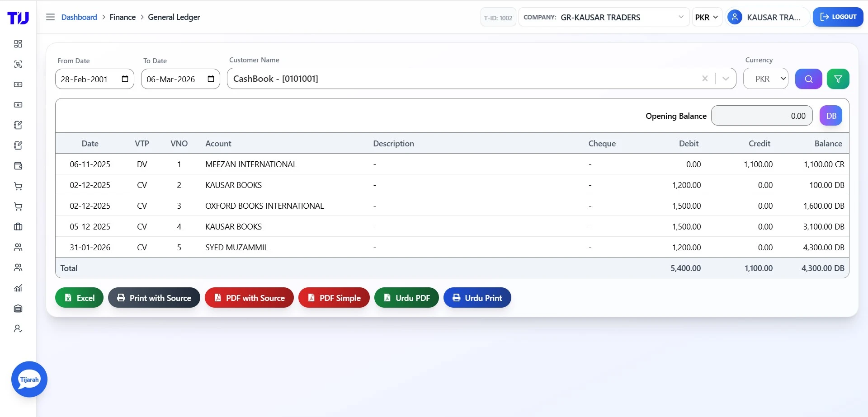Open the dashboard grid icon in sidebar
The height and width of the screenshot is (417, 868).
(x=18, y=44)
